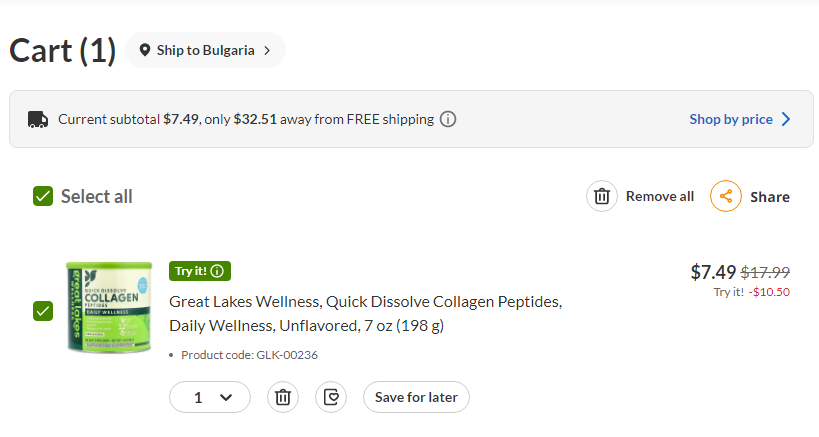Click the Share label
Screen dimensions: 819x437
pos(770,197)
